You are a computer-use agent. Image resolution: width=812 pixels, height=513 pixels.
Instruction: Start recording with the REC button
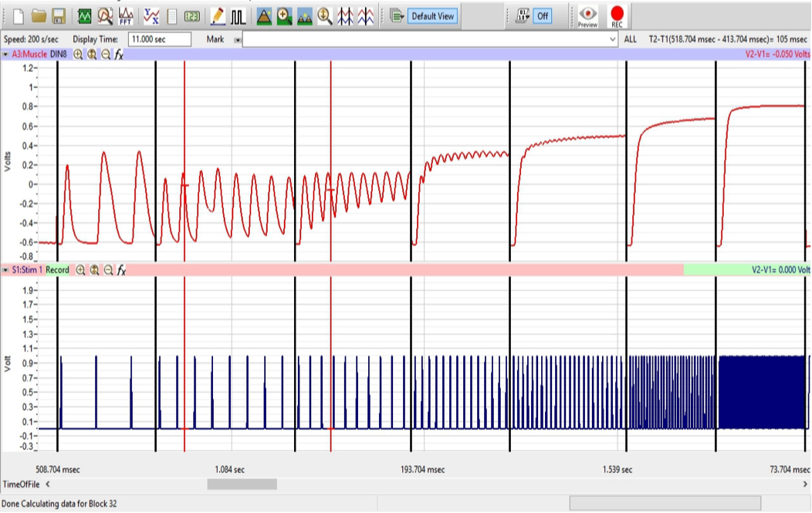pos(617,13)
